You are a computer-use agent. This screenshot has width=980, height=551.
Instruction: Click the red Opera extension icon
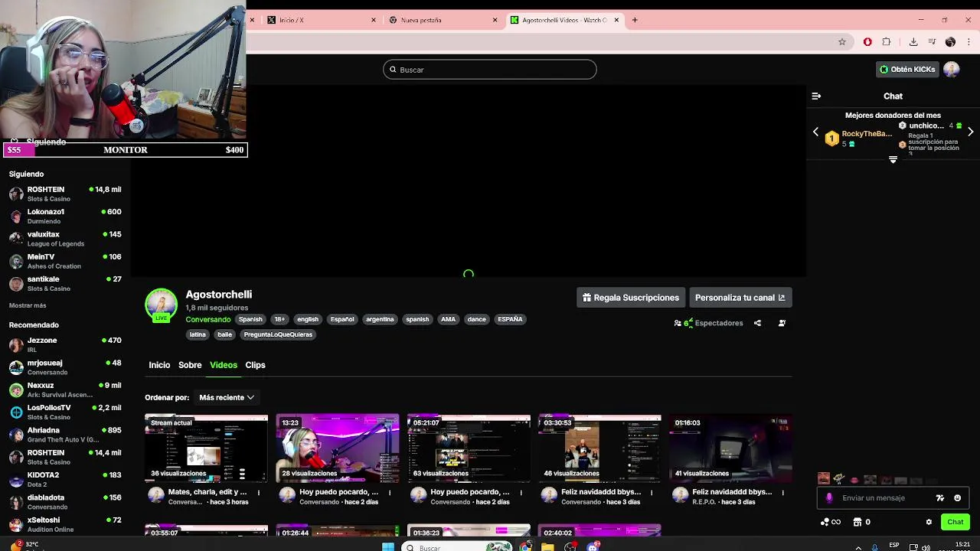click(867, 42)
